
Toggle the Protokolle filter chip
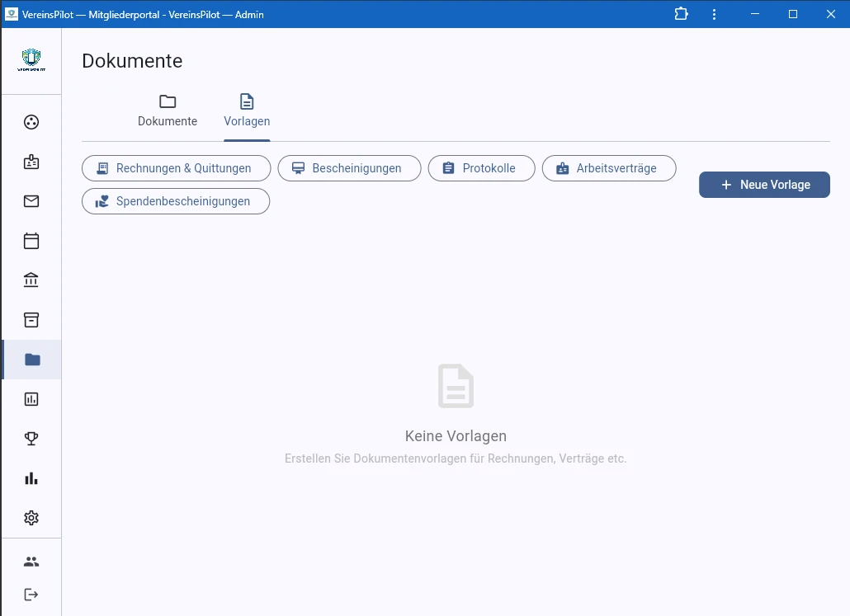point(481,168)
